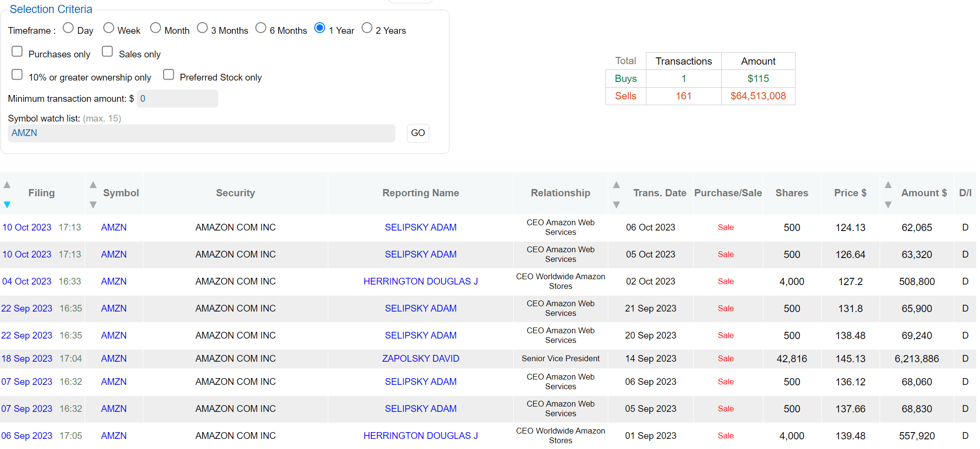Sort Filing column ascending with up arrow
Screen dimensions: 980x449
[x=7, y=185]
